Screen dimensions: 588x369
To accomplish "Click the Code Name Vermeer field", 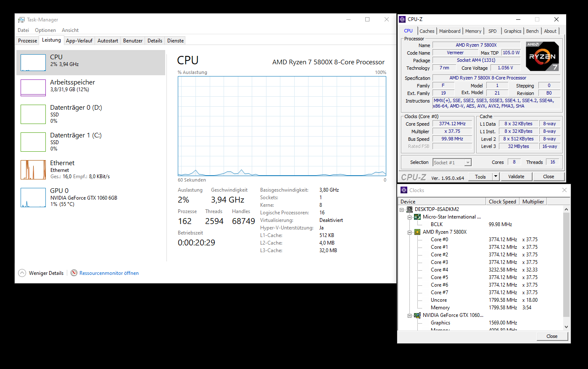I will (x=455, y=53).
